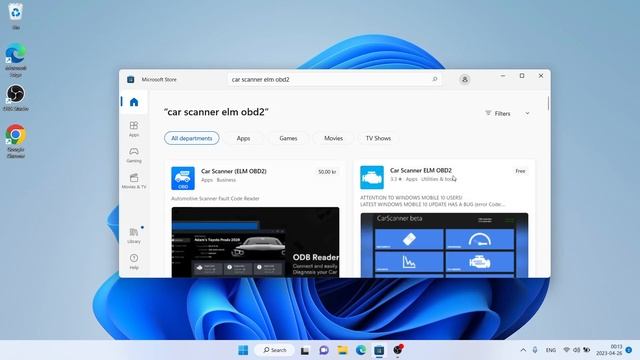This screenshot has width=640, height=360.
Task: Open Chat app on the taskbar
Action: pyautogui.click(x=324, y=350)
